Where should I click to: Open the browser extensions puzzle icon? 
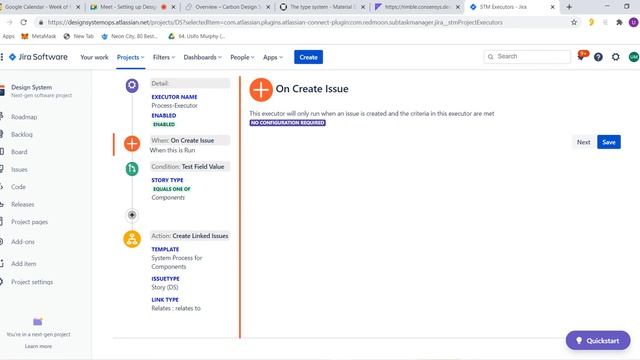[x=619, y=22]
